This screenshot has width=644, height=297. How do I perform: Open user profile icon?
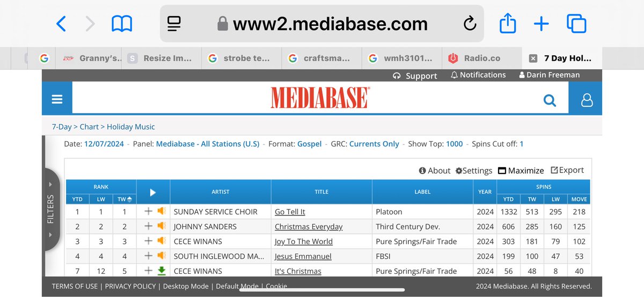point(587,100)
